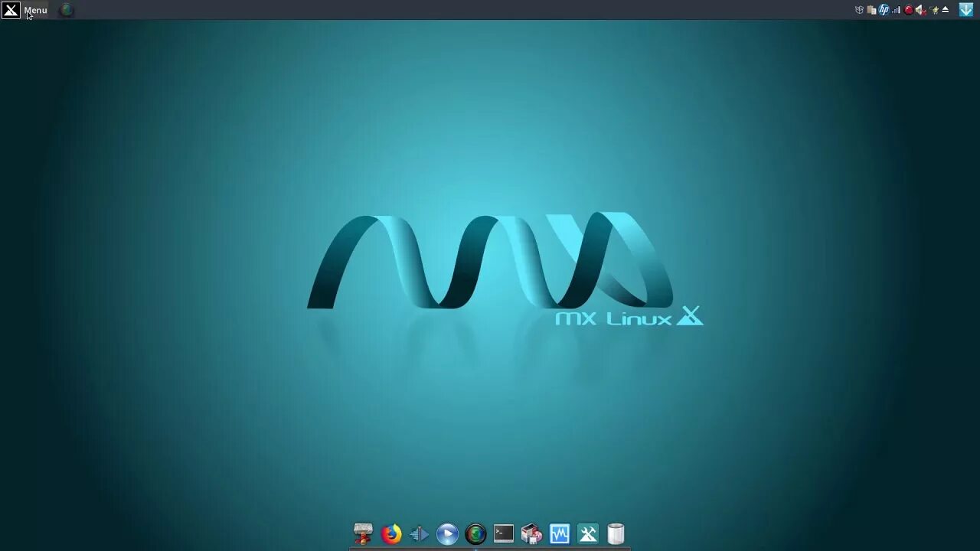The image size is (980, 551).
Task: Open the terminal from the dock
Action: 504,533
